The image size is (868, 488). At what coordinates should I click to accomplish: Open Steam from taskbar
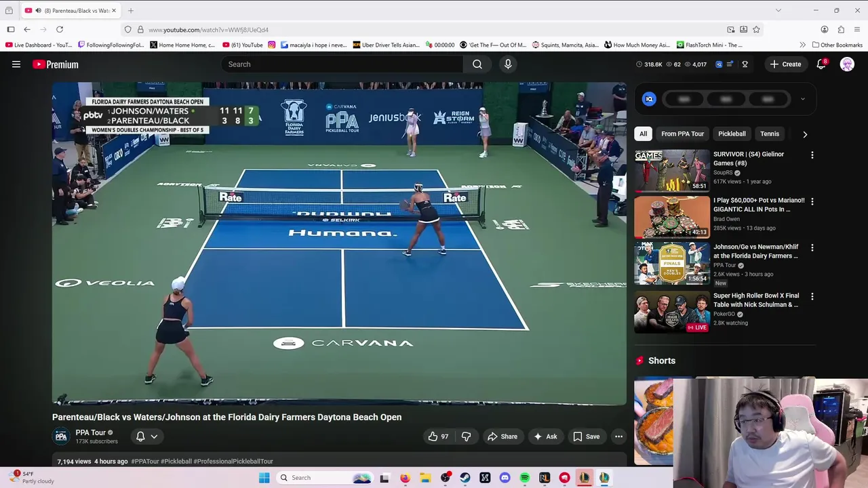(x=465, y=478)
